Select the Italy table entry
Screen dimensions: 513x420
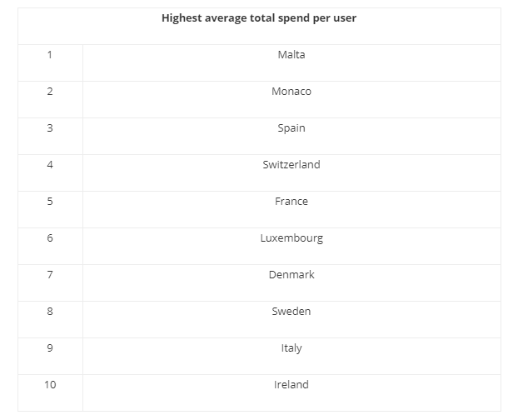click(x=291, y=348)
